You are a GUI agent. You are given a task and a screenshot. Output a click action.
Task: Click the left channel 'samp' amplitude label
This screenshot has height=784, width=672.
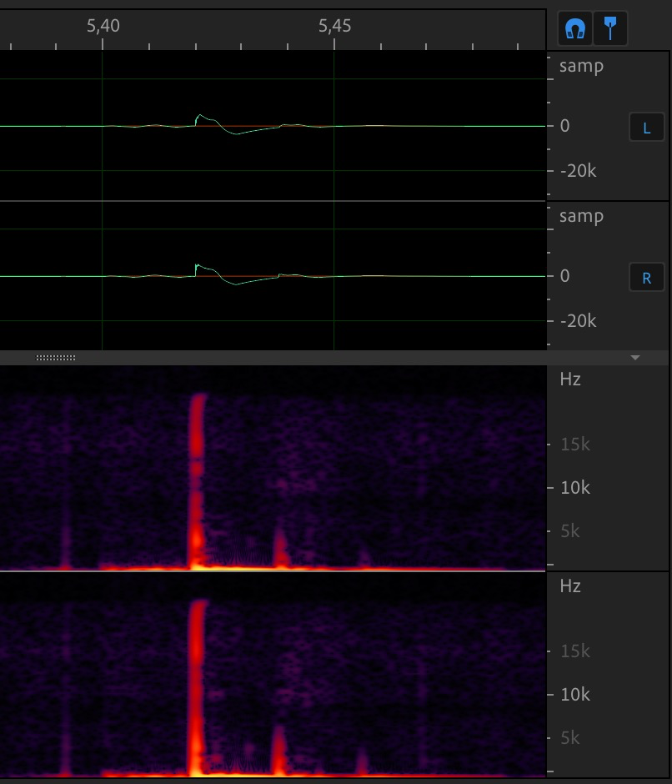tap(581, 66)
